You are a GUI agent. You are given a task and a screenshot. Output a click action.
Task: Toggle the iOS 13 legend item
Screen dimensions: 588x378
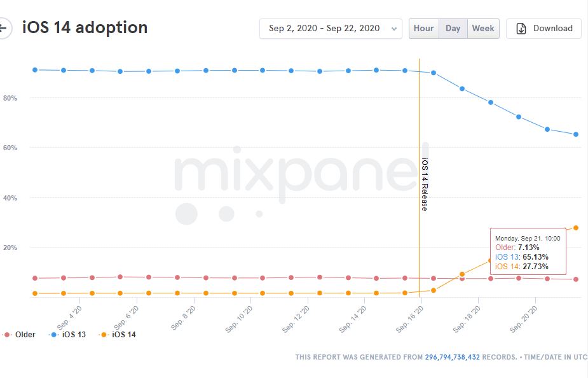pos(67,334)
